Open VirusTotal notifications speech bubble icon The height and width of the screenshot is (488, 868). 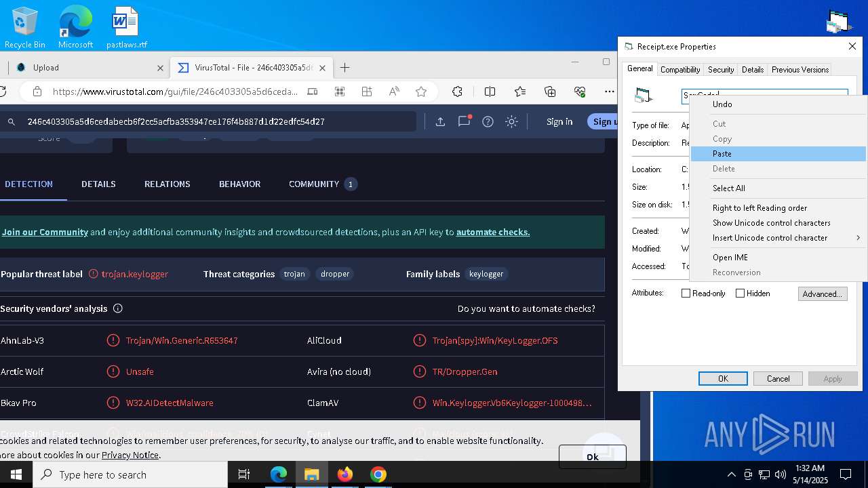[x=465, y=121]
